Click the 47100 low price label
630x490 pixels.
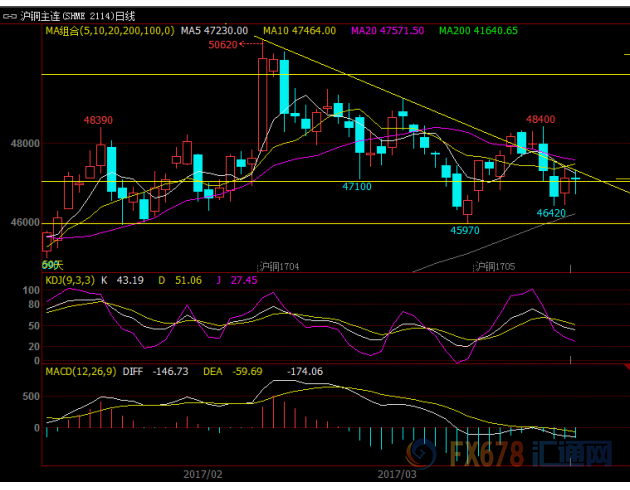coord(357,187)
